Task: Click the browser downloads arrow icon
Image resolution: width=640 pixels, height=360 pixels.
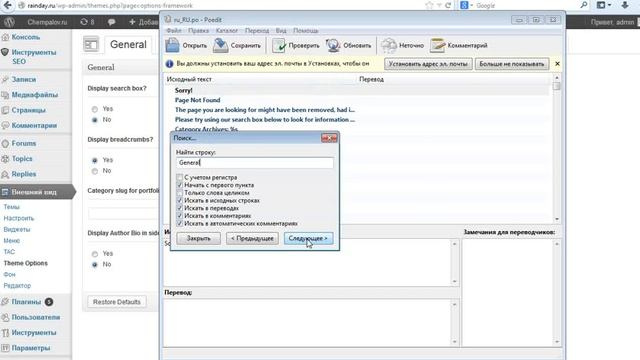Action: pyautogui.click(x=625, y=5)
